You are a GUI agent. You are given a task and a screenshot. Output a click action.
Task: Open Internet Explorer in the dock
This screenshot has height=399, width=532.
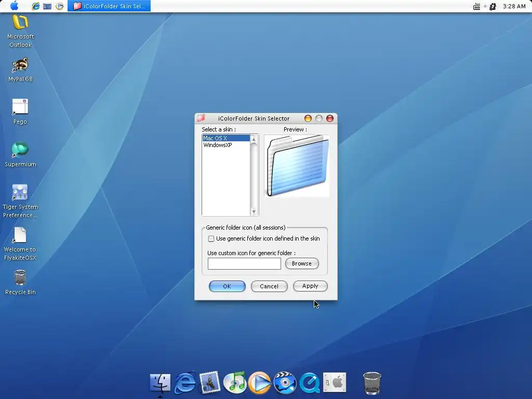(x=185, y=383)
